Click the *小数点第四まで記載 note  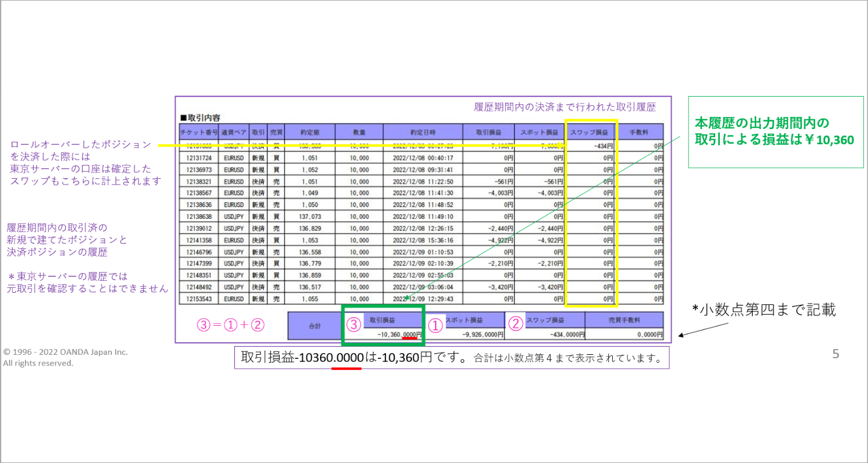[x=764, y=310]
